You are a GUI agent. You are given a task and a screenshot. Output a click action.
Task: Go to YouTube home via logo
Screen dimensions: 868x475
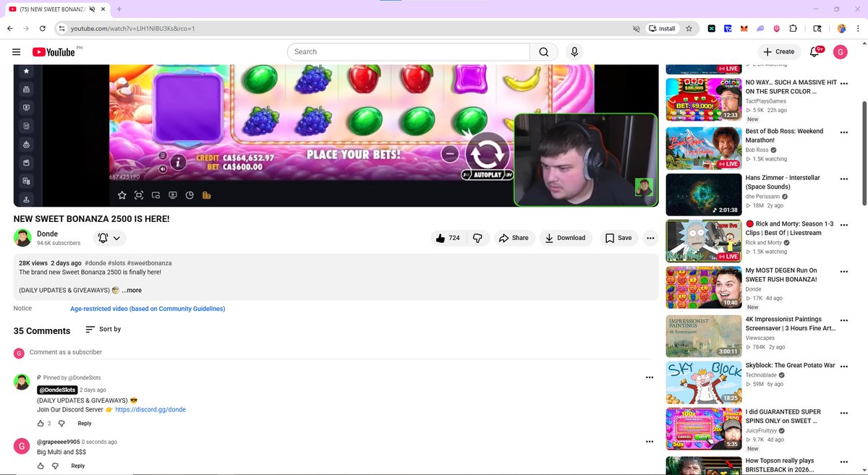(54, 51)
